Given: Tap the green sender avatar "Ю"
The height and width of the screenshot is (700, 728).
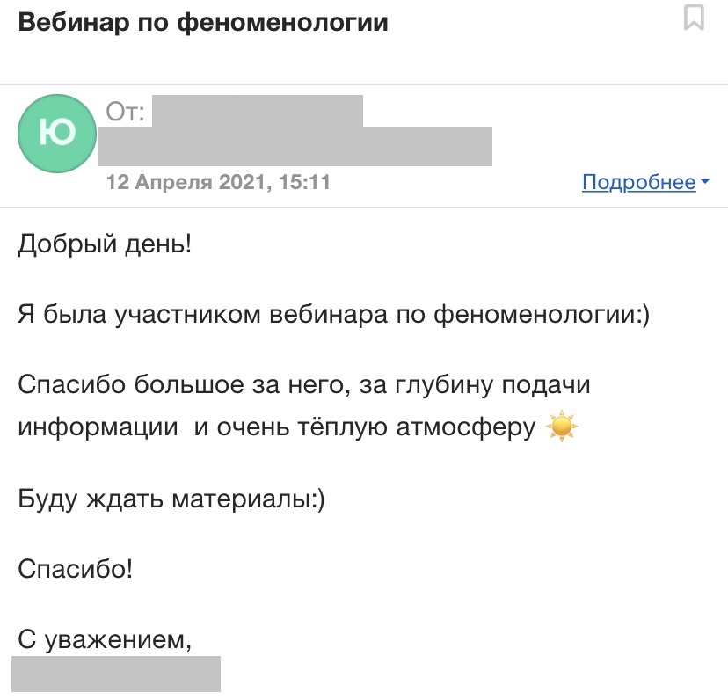Looking at the screenshot, I should tap(57, 133).
